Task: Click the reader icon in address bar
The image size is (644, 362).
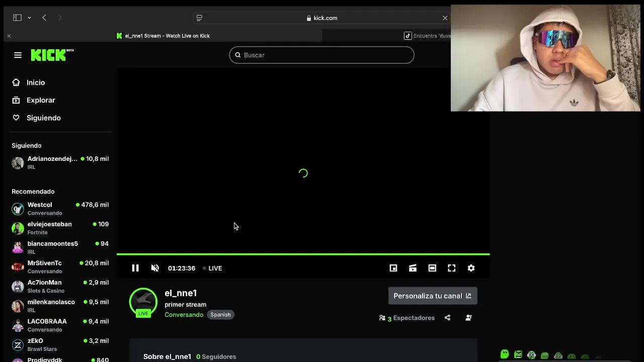Action: click(x=199, y=18)
